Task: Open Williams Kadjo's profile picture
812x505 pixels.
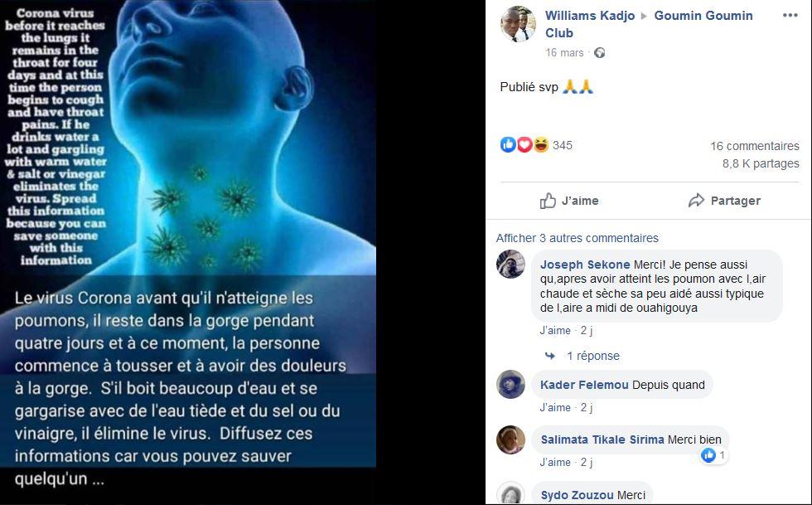Action: pyautogui.click(x=518, y=24)
